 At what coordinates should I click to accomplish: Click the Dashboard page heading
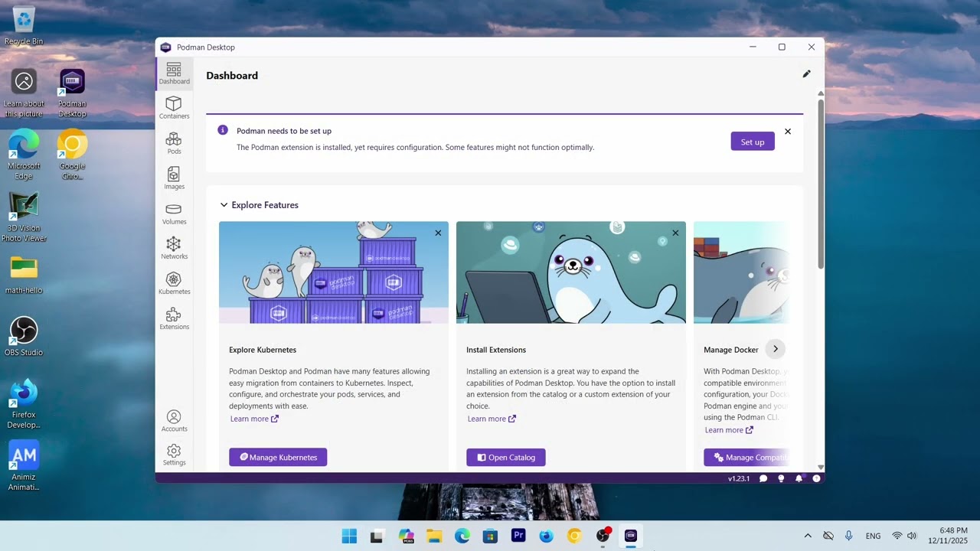click(232, 75)
